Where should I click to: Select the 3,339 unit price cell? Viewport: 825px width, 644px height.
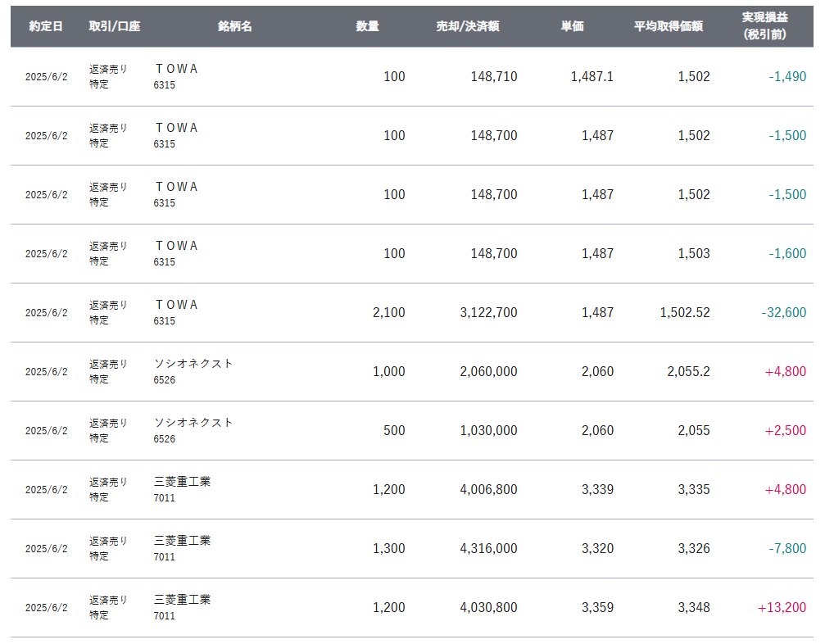(597, 489)
